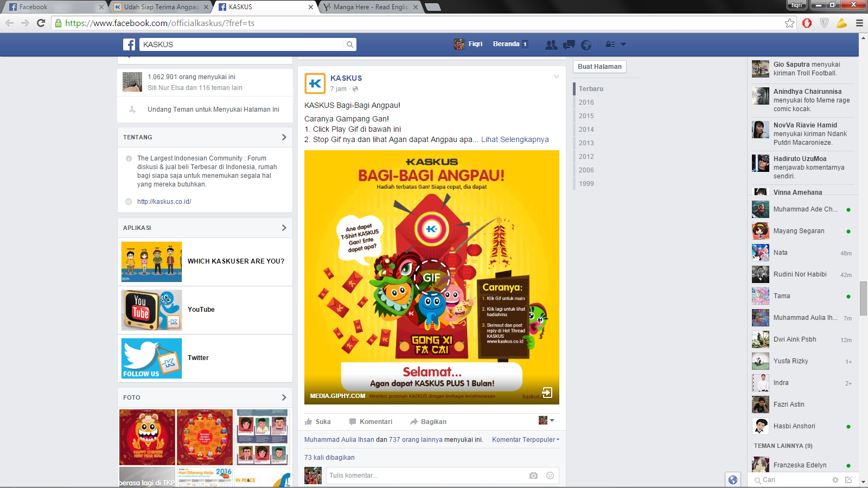Click the browser back arrow

pyautogui.click(x=9, y=23)
